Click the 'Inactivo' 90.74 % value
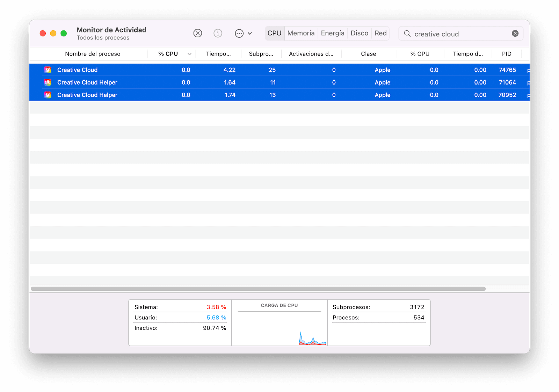Screen dimensions: 559x392 pyautogui.click(x=215, y=328)
